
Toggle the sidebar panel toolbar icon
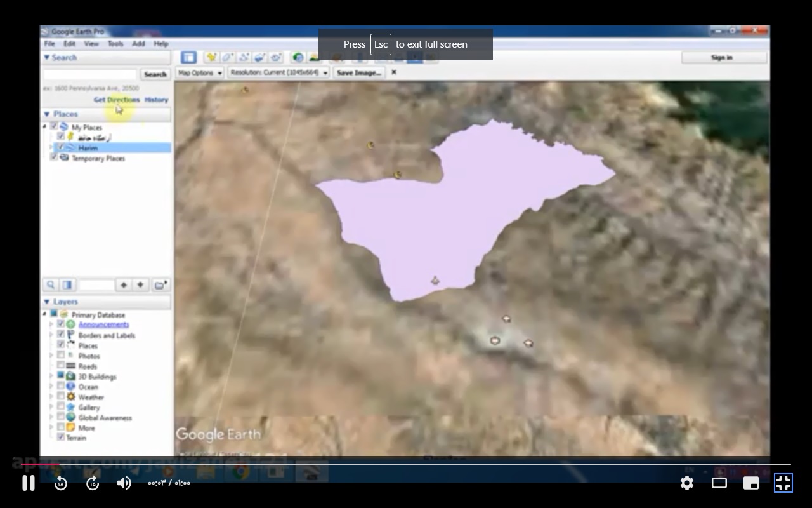pyautogui.click(x=188, y=57)
